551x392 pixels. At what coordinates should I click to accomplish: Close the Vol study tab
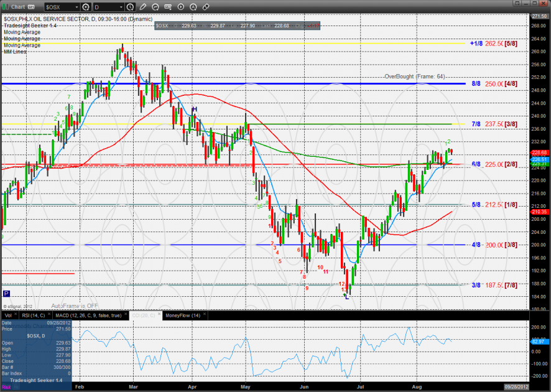[16, 314]
